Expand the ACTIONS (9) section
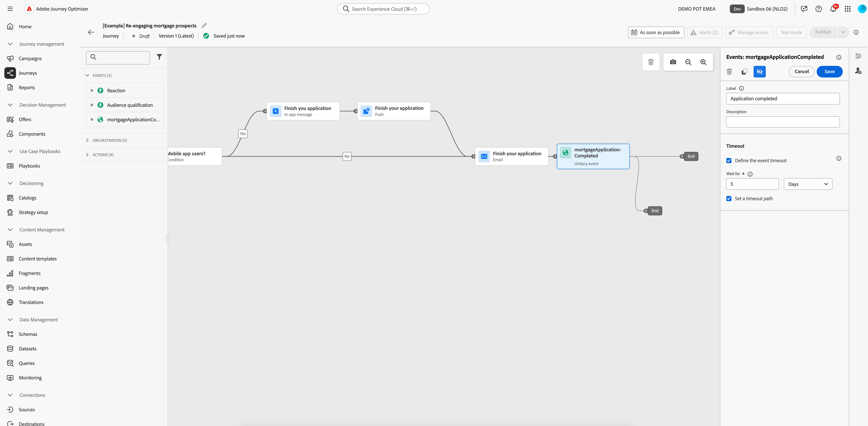The image size is (868, 426). (87, 155)
